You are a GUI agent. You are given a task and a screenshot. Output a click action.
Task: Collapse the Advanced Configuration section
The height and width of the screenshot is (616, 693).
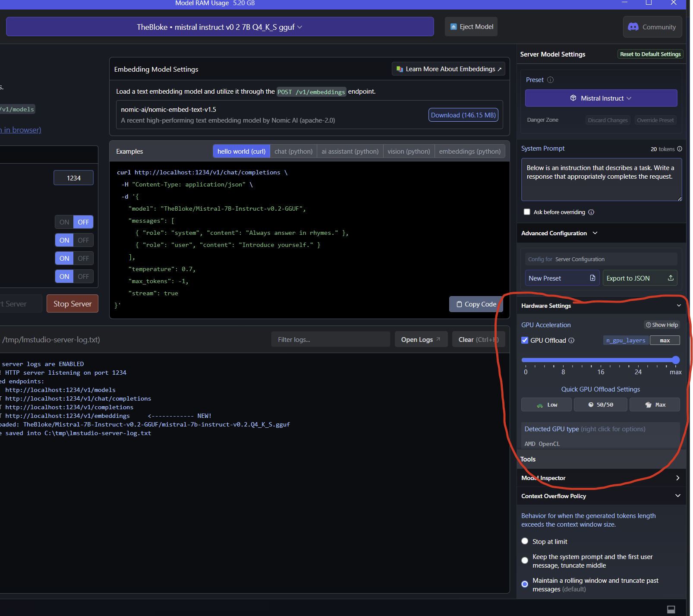[x=595, y=233]
